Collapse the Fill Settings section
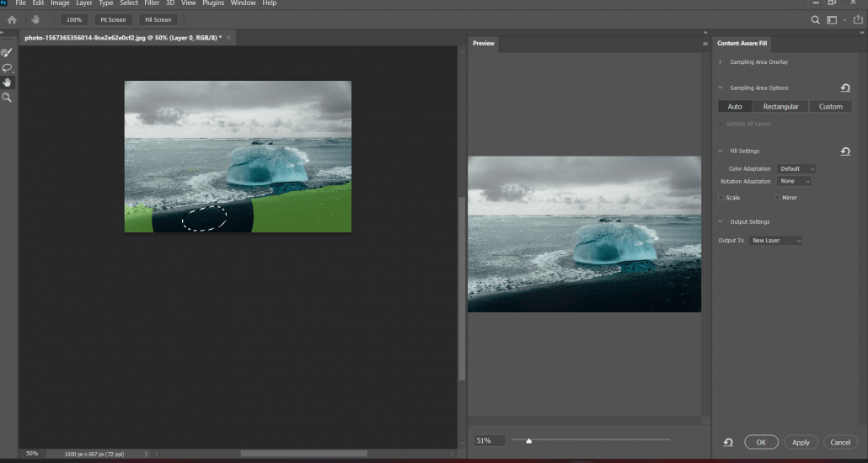The width and height of the screenshot is (868, 463). 721,151
